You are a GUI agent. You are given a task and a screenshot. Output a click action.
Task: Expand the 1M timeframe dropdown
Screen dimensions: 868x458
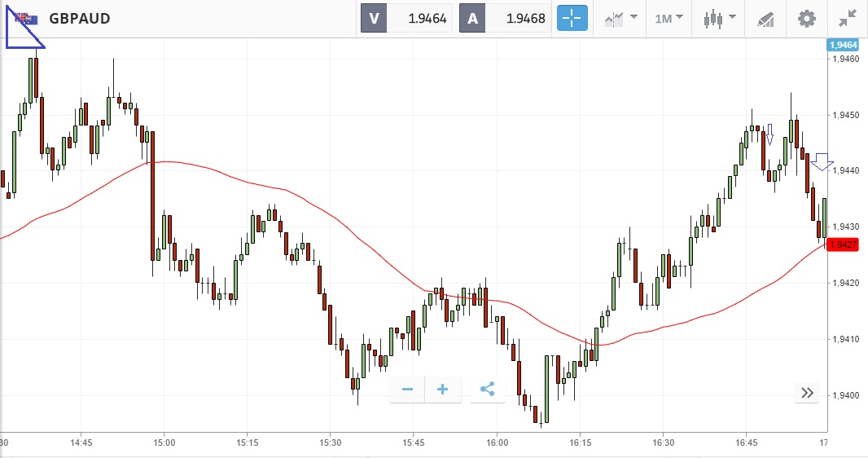coord(669,18)
